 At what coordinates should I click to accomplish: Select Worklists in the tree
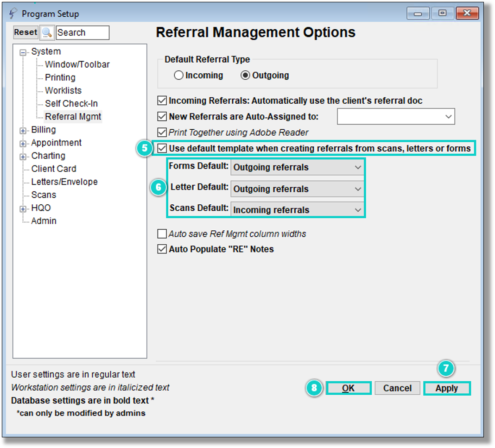(63, 90)
